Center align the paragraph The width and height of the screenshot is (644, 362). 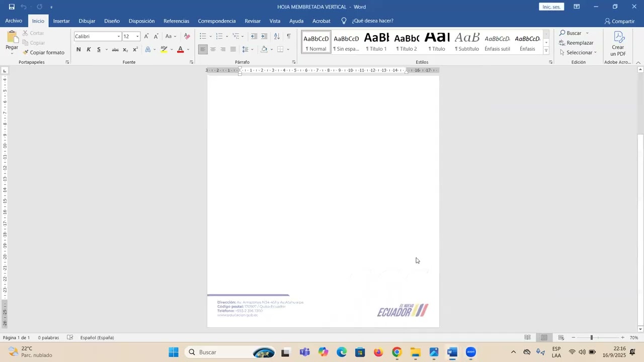[213, 49]
